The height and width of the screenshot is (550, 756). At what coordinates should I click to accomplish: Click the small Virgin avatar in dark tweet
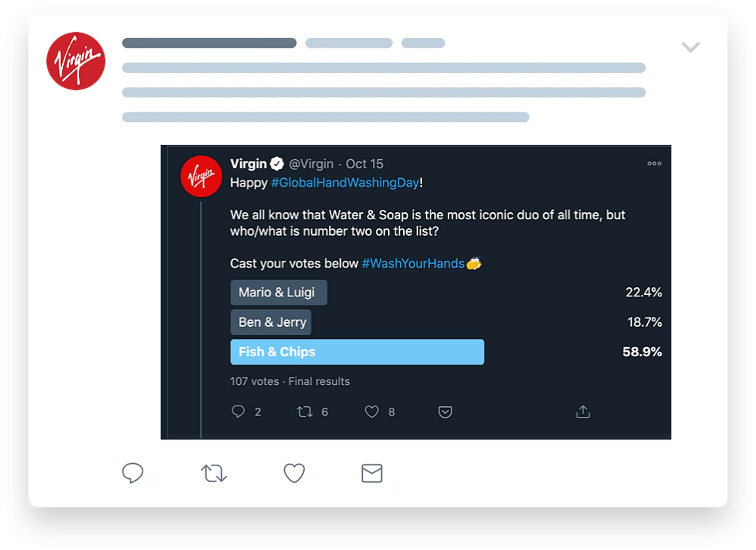(201, 176)
